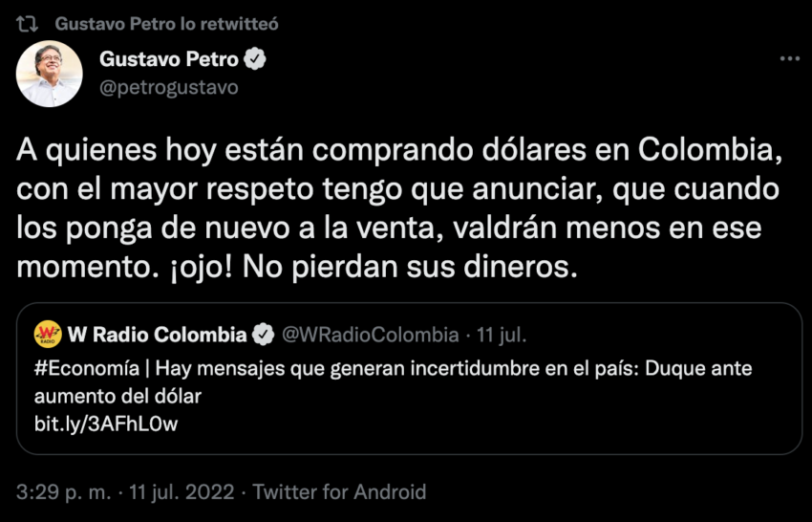812x522 pixels.
Task: Click the @WRadioColombia handle
Action: 371,335
